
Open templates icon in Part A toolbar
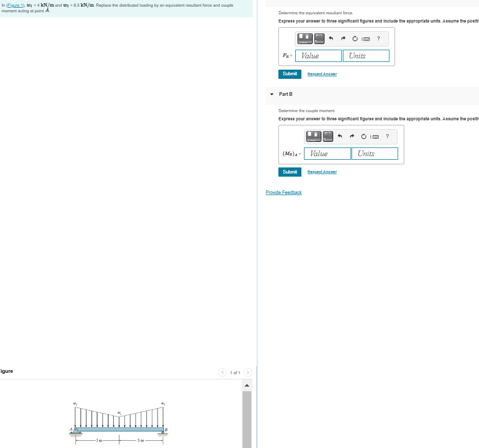tap(305, 38)
